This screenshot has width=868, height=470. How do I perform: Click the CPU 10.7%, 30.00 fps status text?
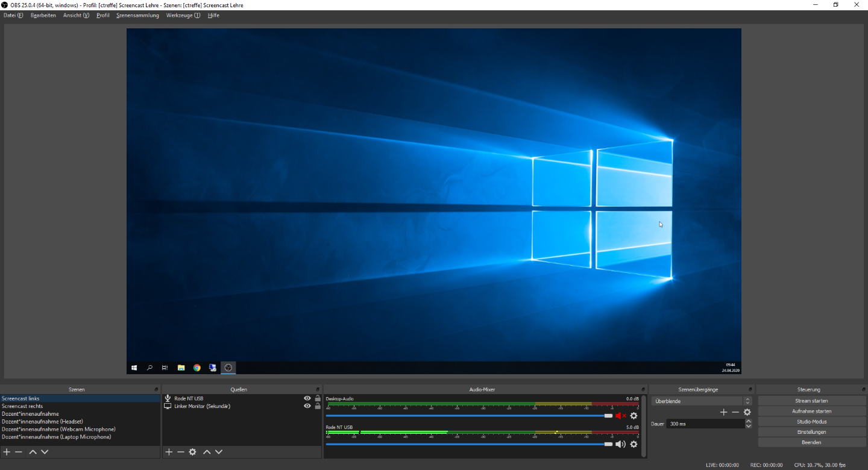820,465
